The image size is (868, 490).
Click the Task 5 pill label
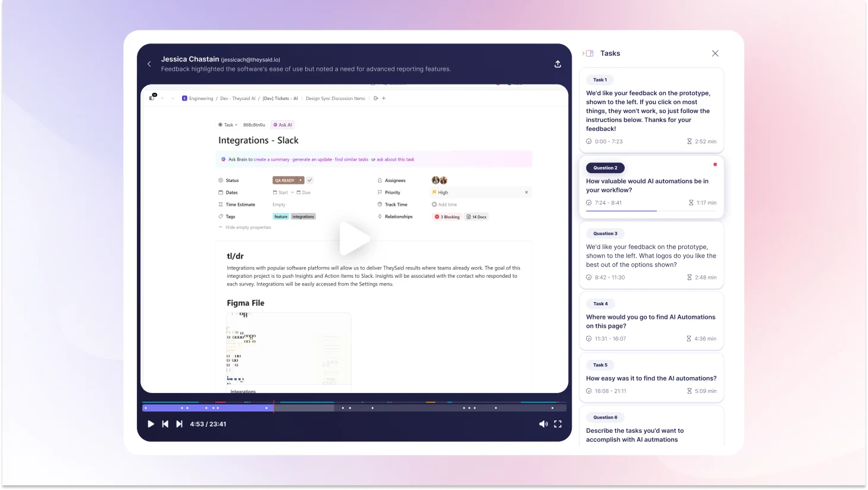click(600, 365)
